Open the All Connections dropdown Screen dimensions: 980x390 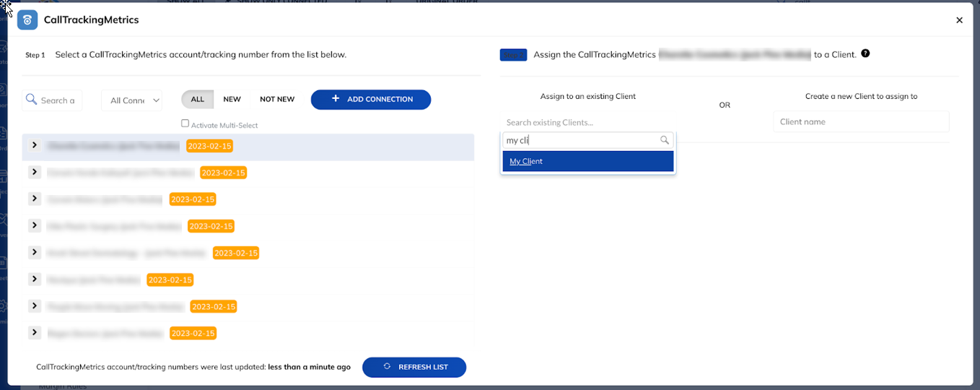pyautogui.click(x=131, y=100)
